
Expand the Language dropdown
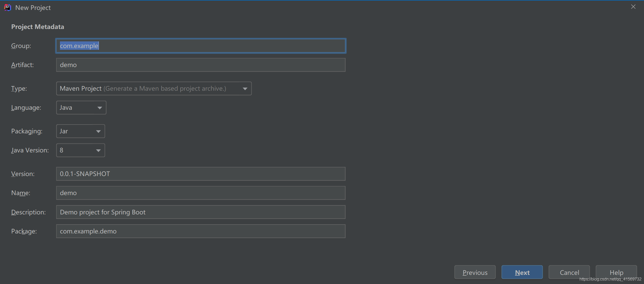point(100,108)
